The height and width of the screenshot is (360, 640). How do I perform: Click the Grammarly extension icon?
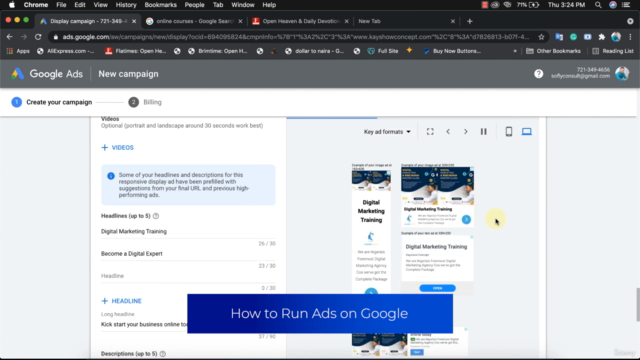pos(573,37)
